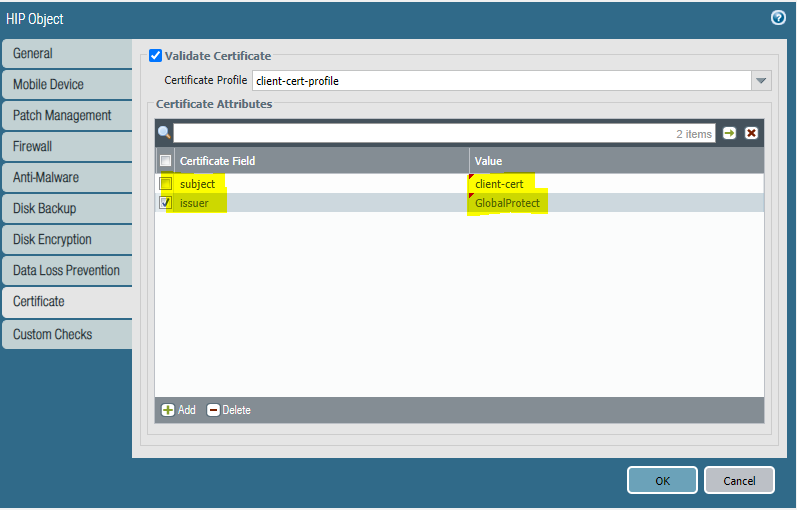Click the green plus Add icon
797x510 pixels.
tap(168, 410)
